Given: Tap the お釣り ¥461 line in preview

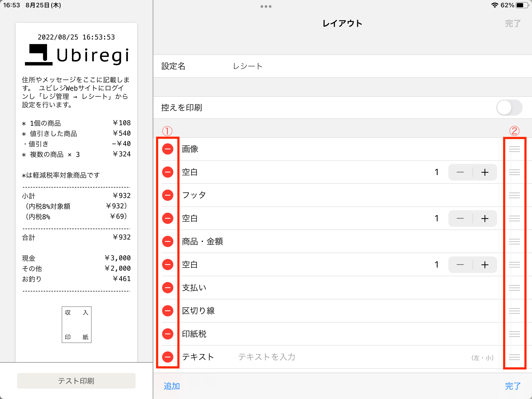Looking at the screenshot, I should click(x=76, y=279).
